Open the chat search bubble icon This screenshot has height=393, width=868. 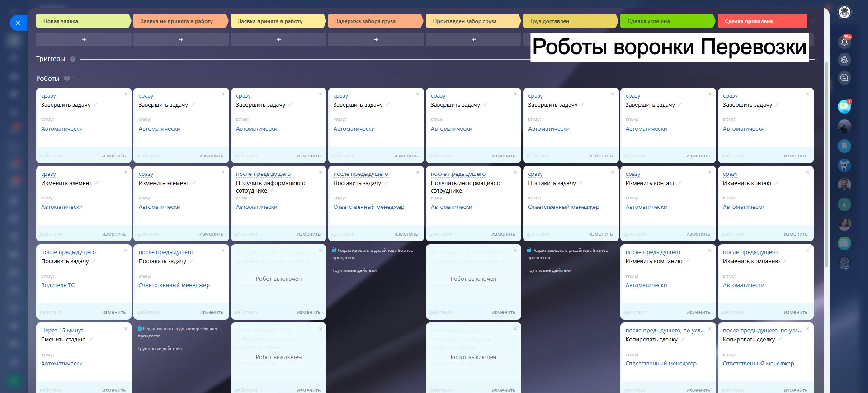coord(844,78)
